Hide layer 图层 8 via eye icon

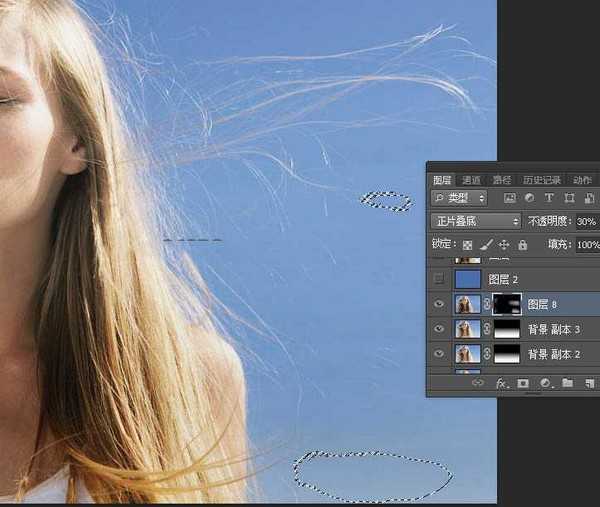click(439, 304)
